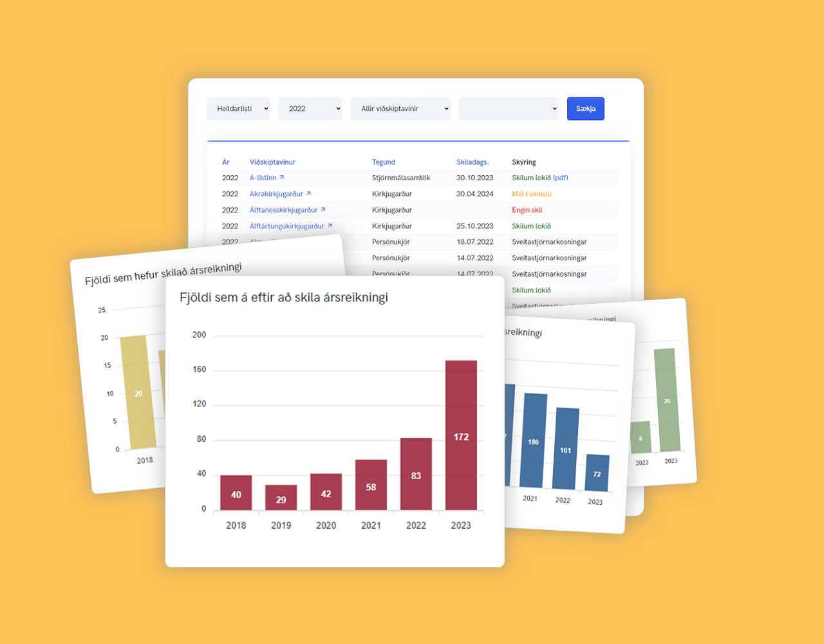Viewport: 824px width, 644px height.
Task: Open the Á-listinn customer link
Action: pos(263,178)
